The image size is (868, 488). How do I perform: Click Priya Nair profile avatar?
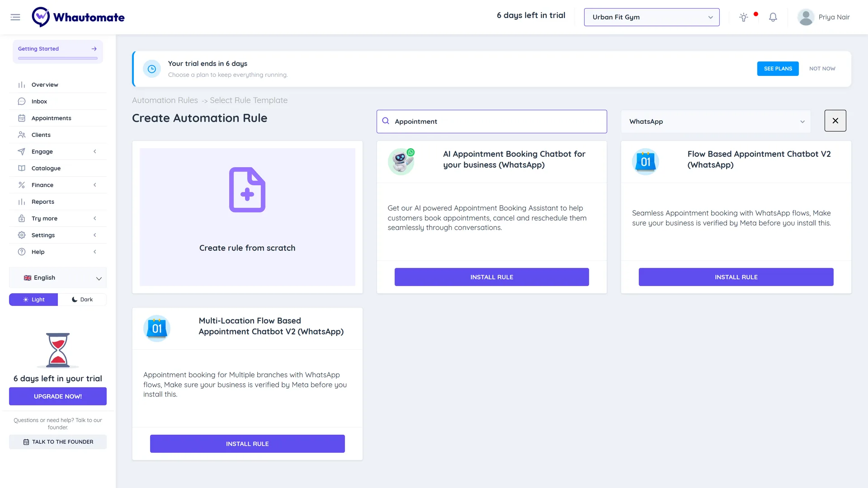(806, 17)
